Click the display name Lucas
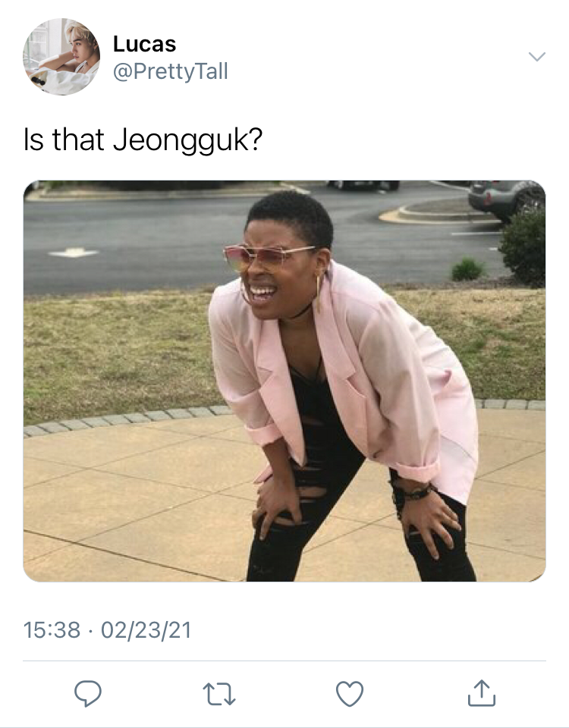 click(144, 44)
